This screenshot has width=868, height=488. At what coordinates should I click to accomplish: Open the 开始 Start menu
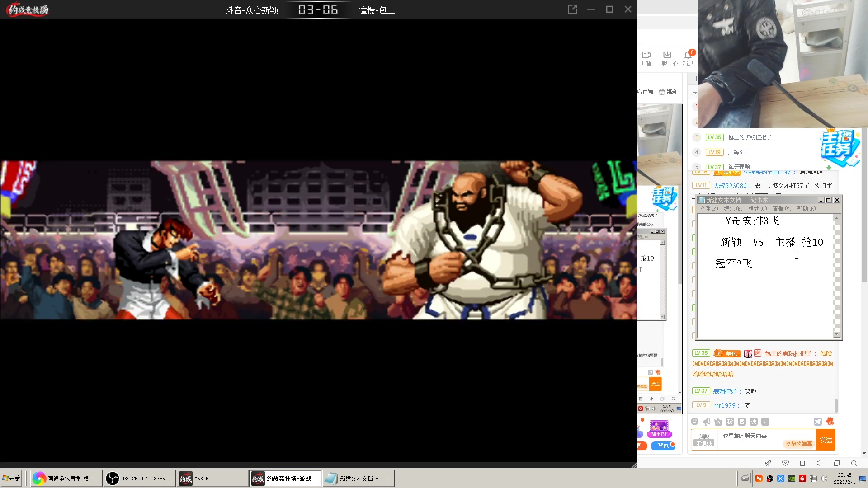(12, 478)
